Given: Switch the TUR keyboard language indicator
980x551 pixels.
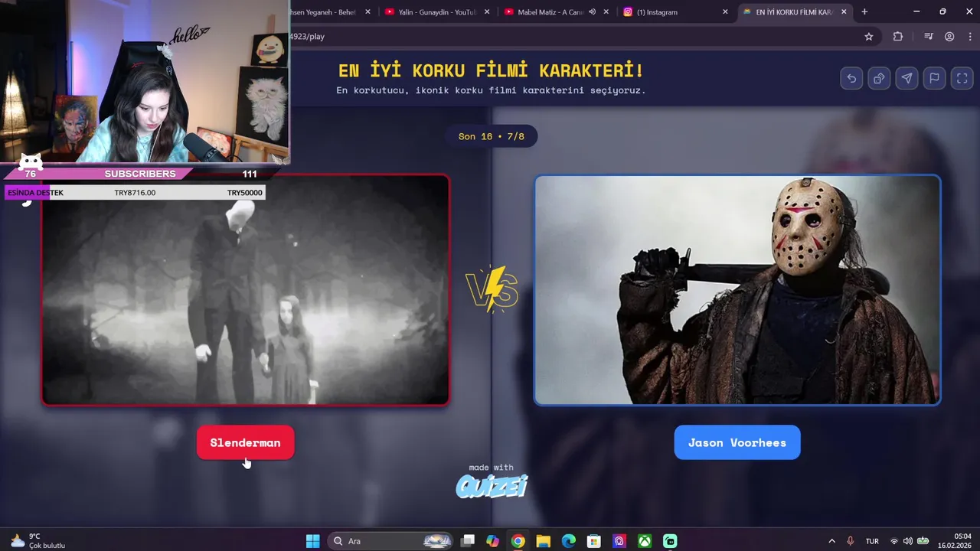Looking at the screenshot, I should [x=872, y=541].
